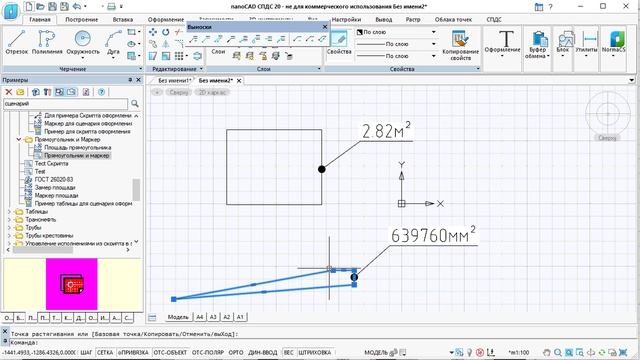Click the m1:100 scale in status bar
640x360 pixels.
[x=518, y=352]
